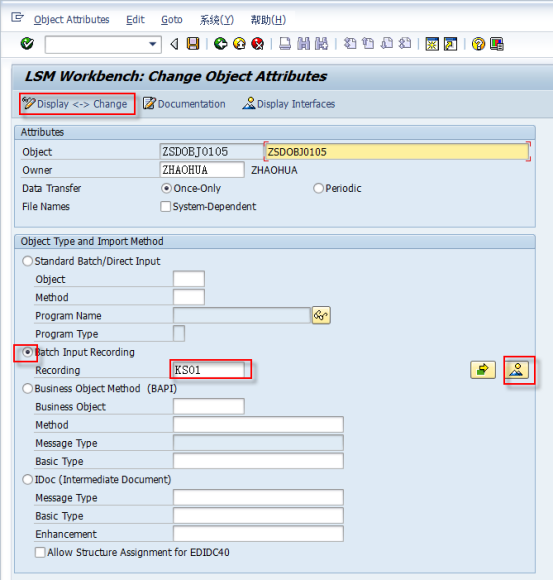Click the mountain icon recording button
This screenshot has height=580, width=554.
[x=517, y=370]
